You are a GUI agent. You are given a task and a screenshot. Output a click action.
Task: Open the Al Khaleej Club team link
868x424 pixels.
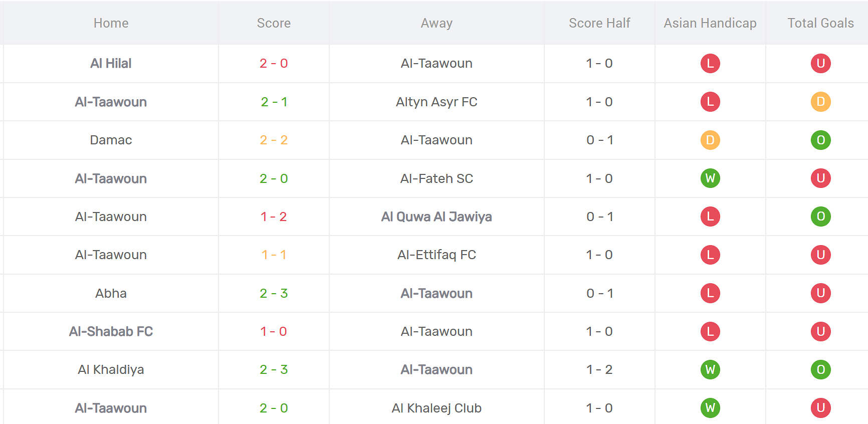(437, 408)
